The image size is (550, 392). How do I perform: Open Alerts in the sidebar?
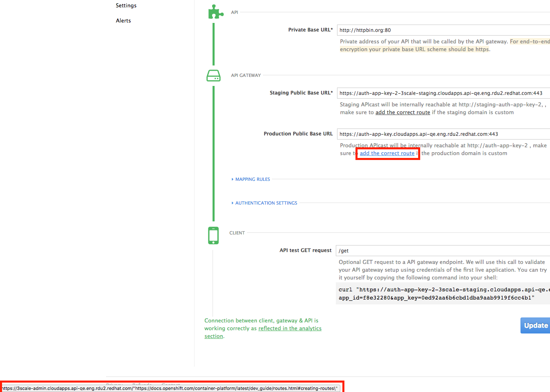tap(123, 20)
